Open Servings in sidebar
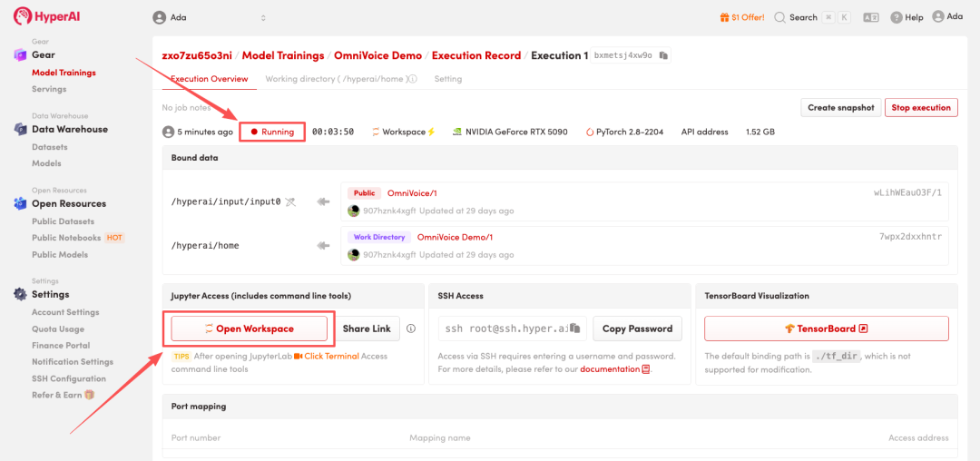Viewport: 980px width, 461px height. tap(49, 89)
